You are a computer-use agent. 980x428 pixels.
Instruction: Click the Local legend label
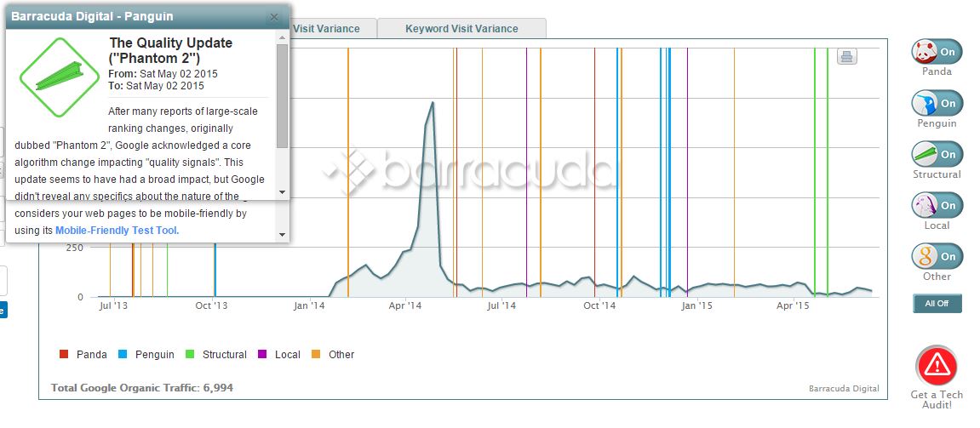(288, 354)
